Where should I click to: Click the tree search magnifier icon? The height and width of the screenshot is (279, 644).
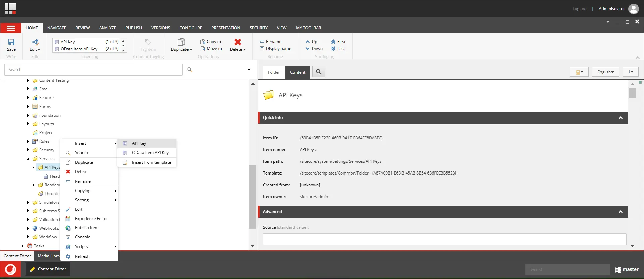coord(190,70)
